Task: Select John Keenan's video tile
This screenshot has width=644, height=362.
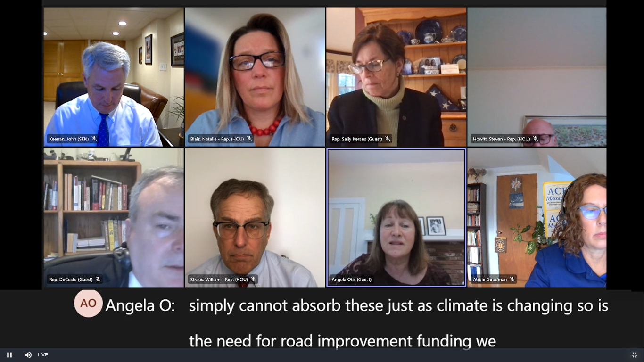Action: (114, 77)
